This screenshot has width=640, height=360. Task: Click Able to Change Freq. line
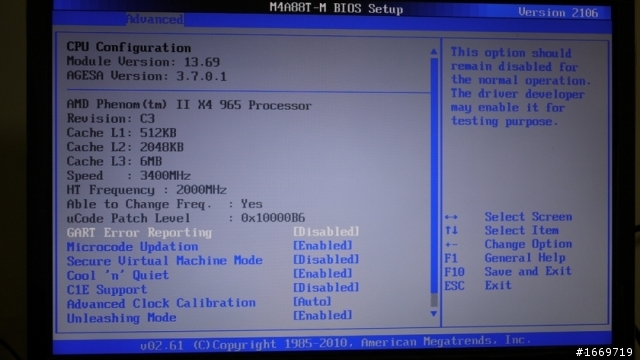(x=164, y=204)
